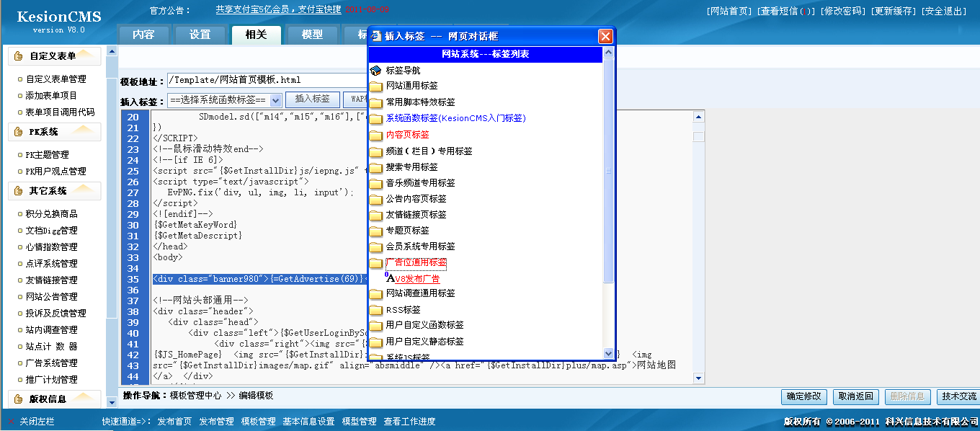Open the 模型 tab
The image size is (980, 431).
click(x=312, y=35)
